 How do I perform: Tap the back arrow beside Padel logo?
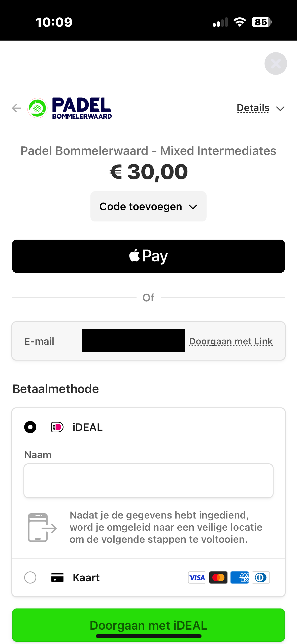tap(17, 108)
